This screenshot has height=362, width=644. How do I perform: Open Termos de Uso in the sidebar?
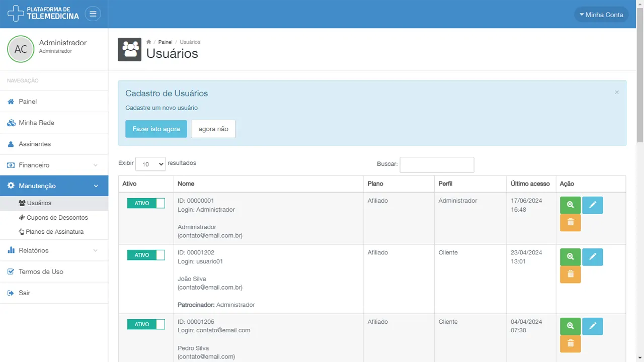[54, 271]
